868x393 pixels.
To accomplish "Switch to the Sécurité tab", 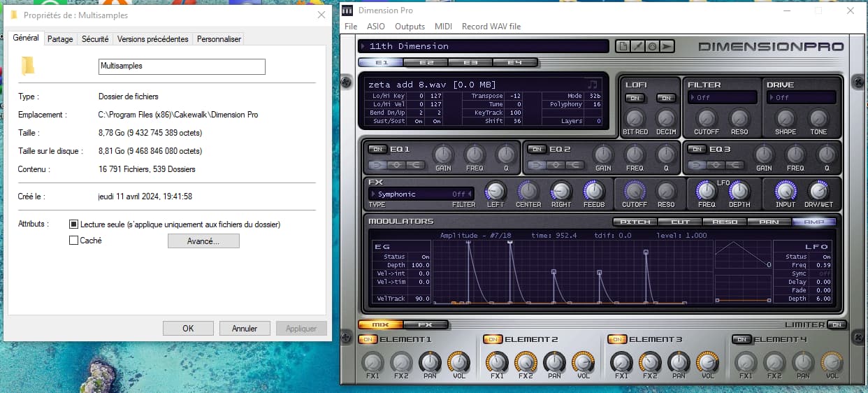I will click(95, 39).
